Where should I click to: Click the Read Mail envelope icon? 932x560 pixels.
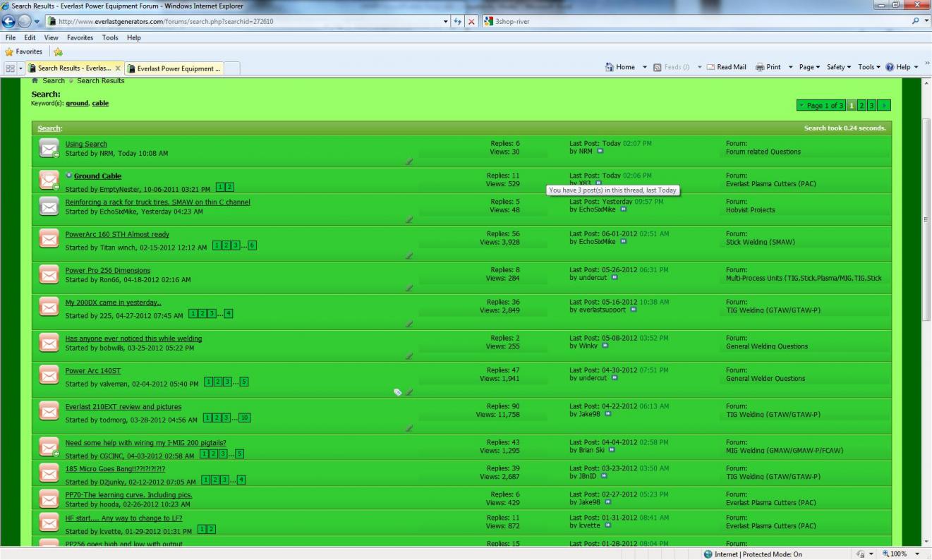click(710, 68)
